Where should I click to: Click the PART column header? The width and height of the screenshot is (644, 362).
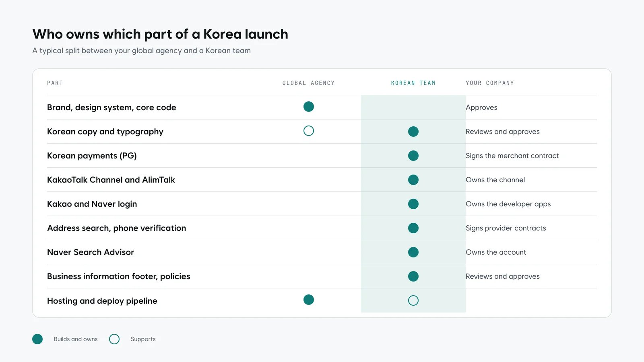point(55,83)
